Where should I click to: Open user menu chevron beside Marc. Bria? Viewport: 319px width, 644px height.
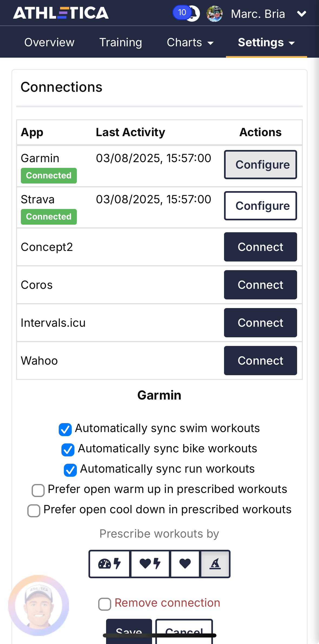(x=301, y=14)
